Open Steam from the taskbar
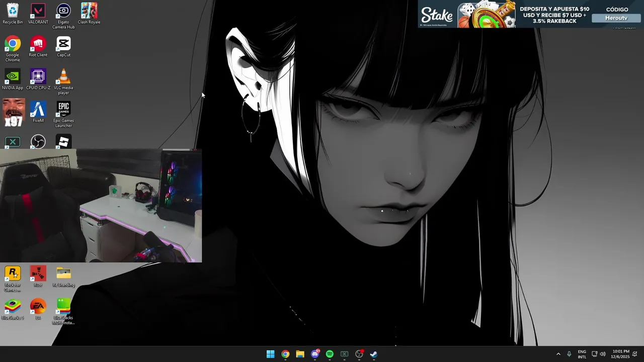Image resolution: width=644 pixels, height=362 pixels. click(374, 354)
